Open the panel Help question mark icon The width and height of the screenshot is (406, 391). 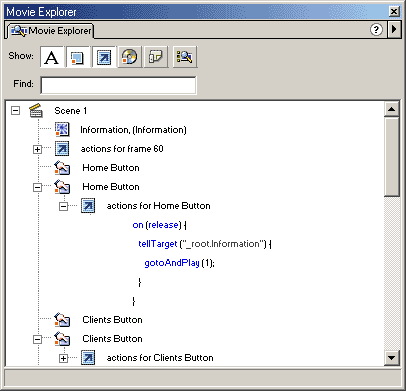tap(376, 30)
